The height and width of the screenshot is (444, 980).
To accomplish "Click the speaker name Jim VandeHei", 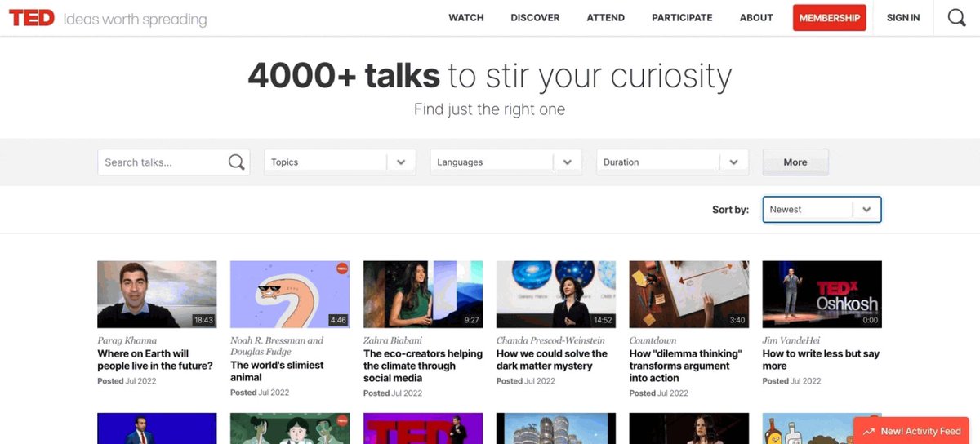I will [791, 340].
